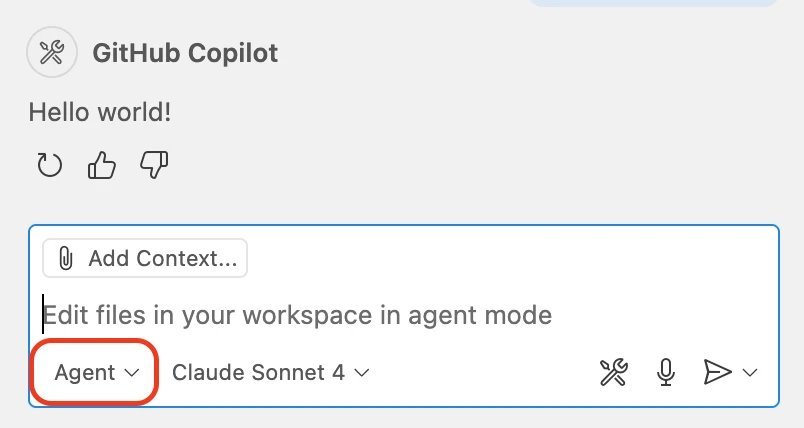Click the GitHub Copilot name label
804x428 pixels.
click(x=185, y=53)
